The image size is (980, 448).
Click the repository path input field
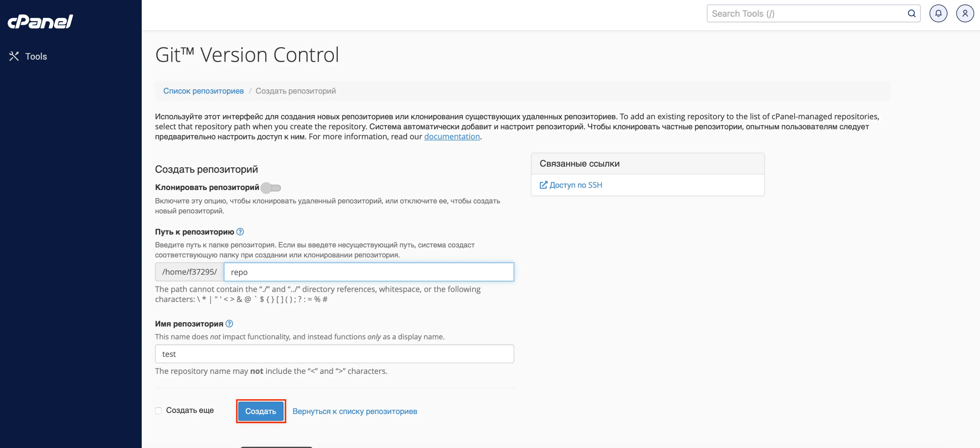[368, 272]
